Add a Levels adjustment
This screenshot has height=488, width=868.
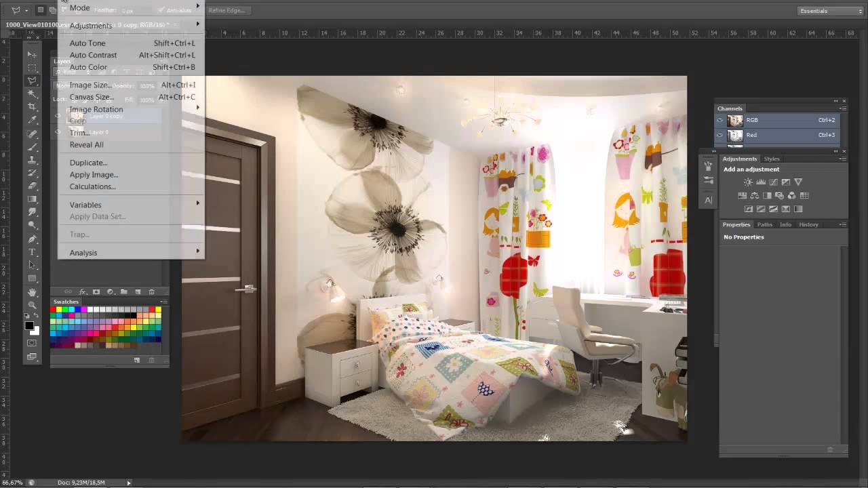point(761,182)
